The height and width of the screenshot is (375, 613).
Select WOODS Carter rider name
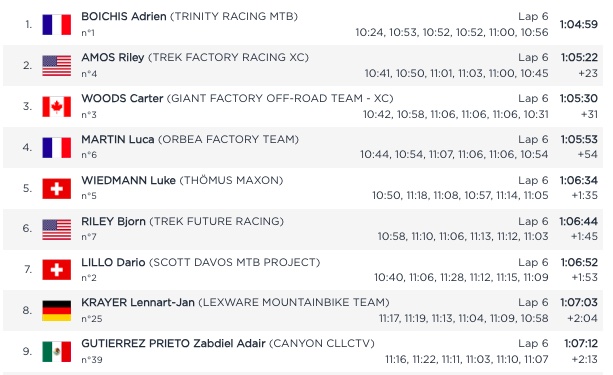coord(122,98)
